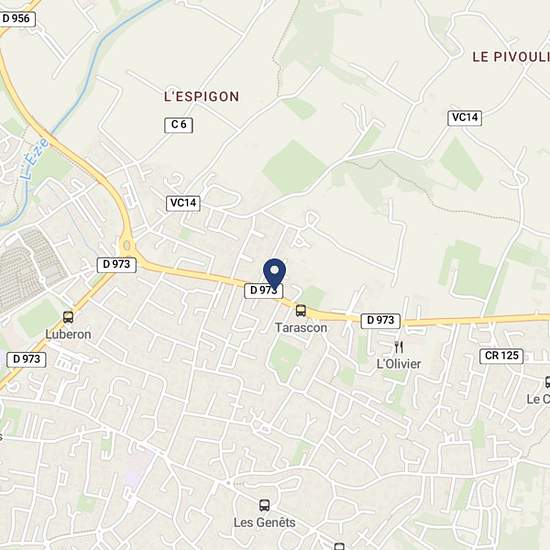This screenshot has width=550, height=550.
Task: Select the VC14 shield below L'Espigon
Action: [x=183, y=203]
